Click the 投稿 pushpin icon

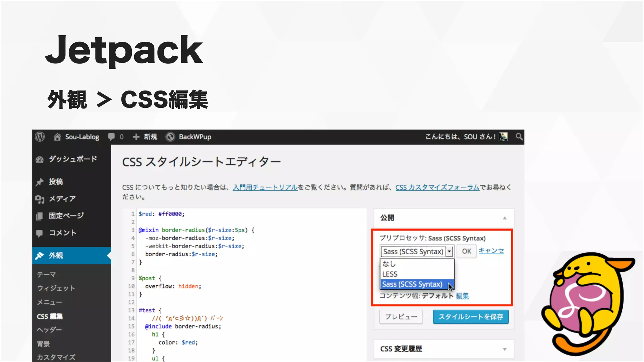coord(40,182)
